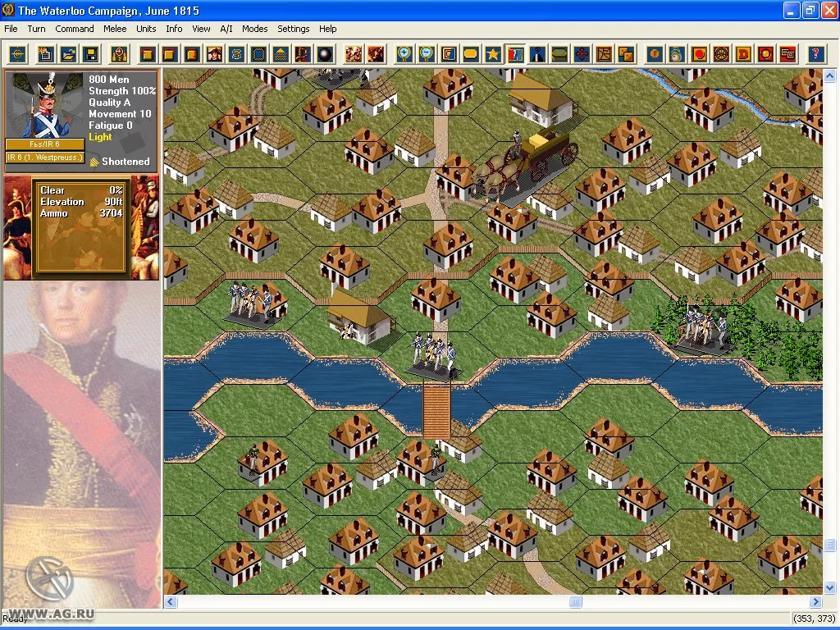Open help with the question mark icon

pos(816,54)
